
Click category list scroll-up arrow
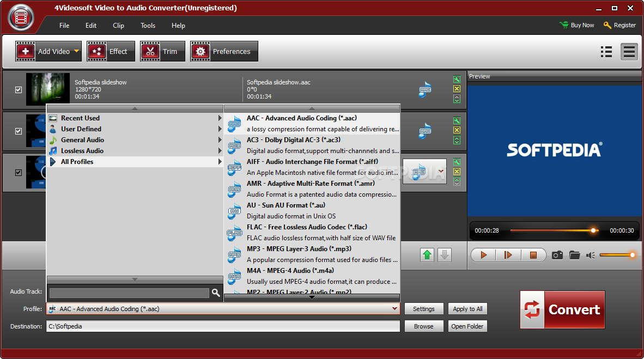[x=135, y=108]
